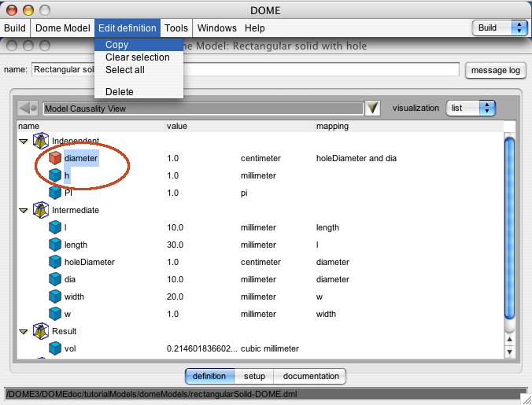This screenshot has width=532, height=405.
Task: Open the message log
Action: [x=495, y=70]
